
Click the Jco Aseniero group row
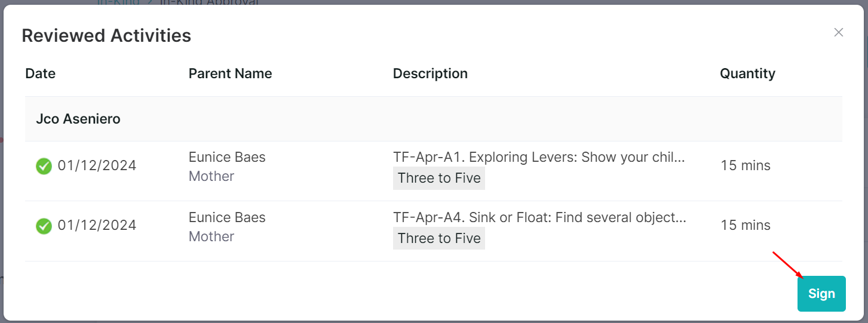433,119
